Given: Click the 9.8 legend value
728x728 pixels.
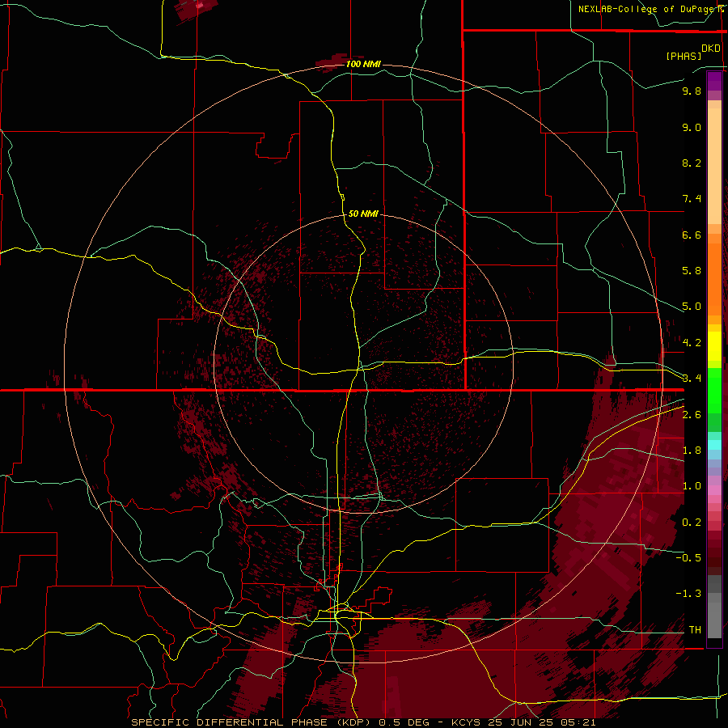Looking at the screenshot, I should pyautogui.click(x=692, y=91).
